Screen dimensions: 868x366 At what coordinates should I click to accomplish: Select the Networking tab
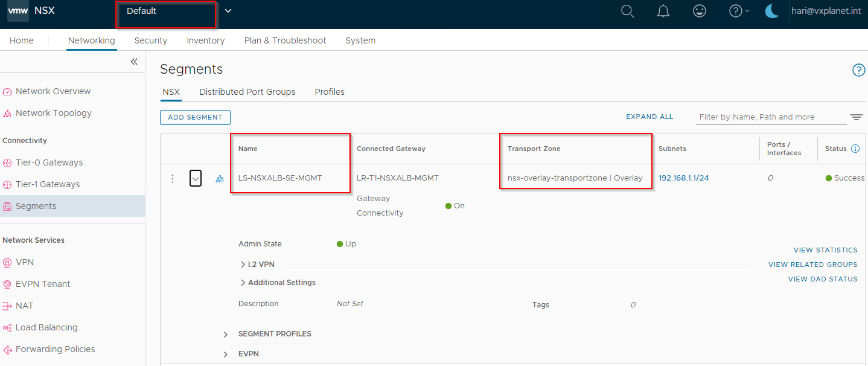(92, 40)
